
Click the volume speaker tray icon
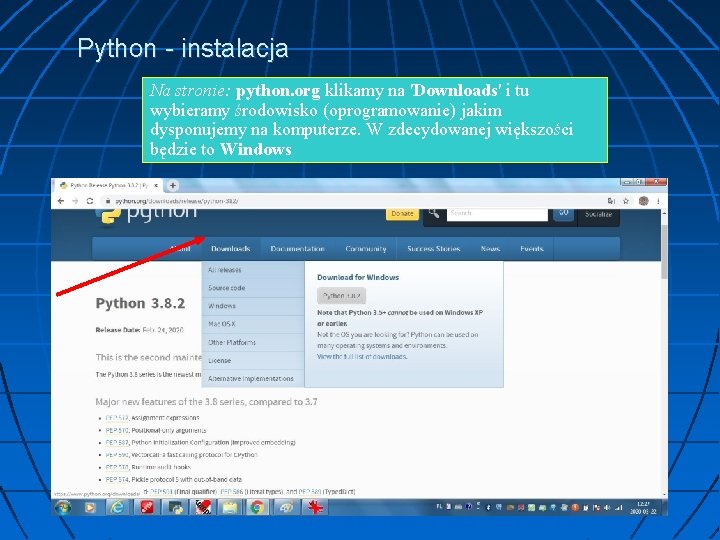pos(608,508)
